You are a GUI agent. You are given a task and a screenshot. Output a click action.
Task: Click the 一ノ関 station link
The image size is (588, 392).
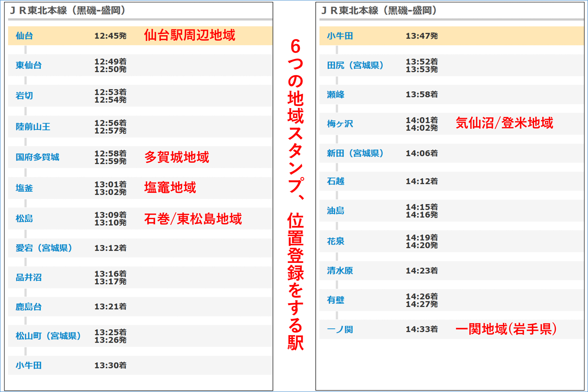340,330
